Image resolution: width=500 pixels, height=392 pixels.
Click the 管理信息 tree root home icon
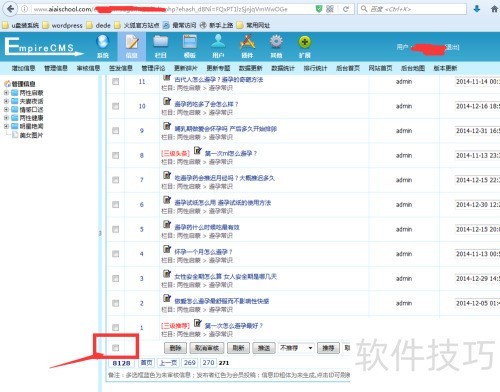point(7,84)
